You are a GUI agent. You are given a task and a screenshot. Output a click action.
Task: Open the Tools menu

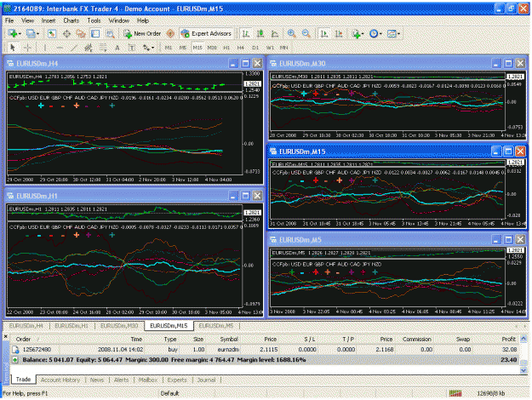tap(94, 20)
